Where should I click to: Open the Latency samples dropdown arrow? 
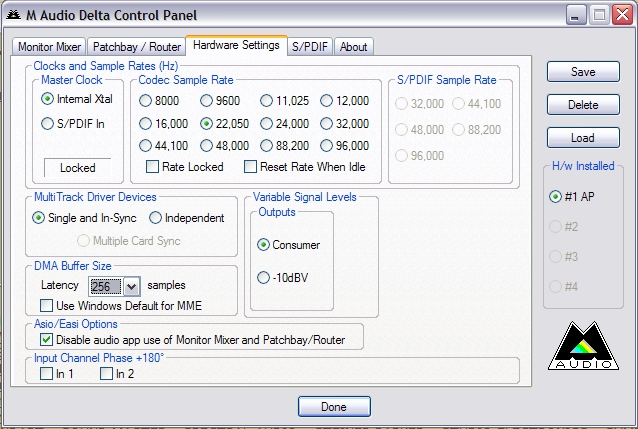[131, 287]
